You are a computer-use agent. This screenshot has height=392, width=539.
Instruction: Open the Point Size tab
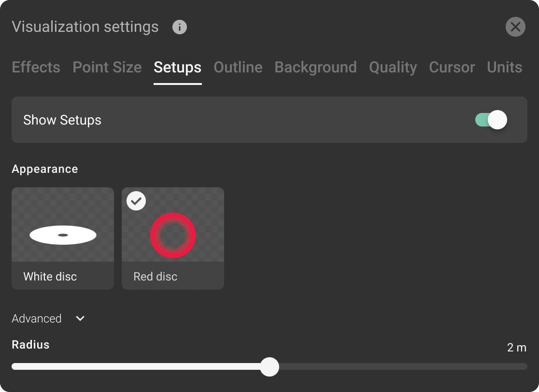tap(107, 67)
